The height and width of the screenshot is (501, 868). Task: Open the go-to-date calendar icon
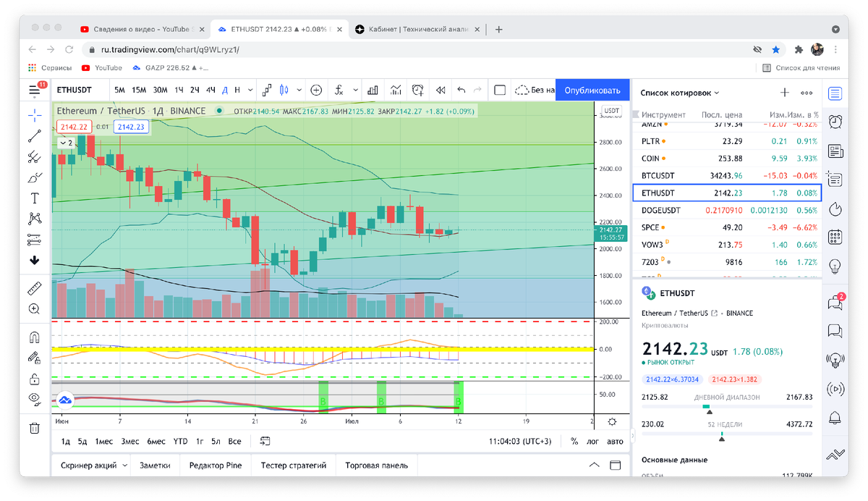point(265,441)
